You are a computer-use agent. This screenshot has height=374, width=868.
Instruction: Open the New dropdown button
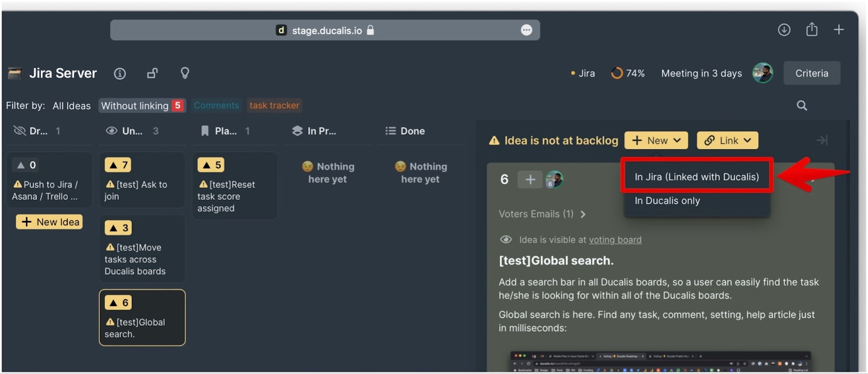coord(656,141)
